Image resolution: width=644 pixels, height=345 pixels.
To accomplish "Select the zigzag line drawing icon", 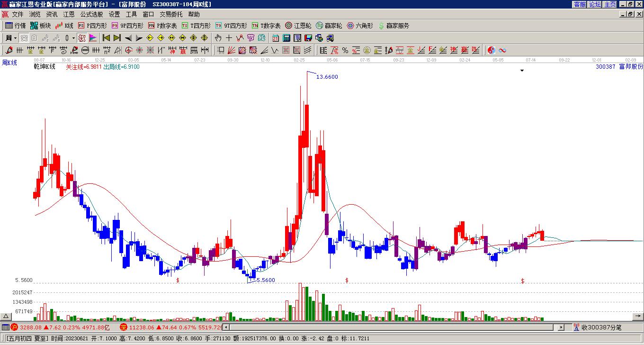I will click(240, 38).
